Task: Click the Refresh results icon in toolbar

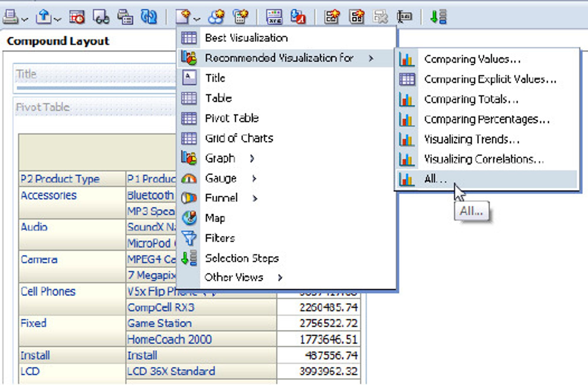Action: click(149, 16)
